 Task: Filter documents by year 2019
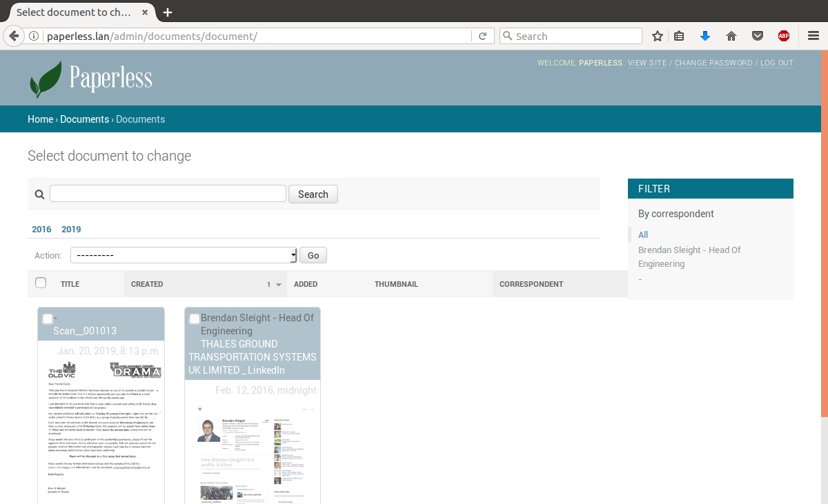[x=71, y=230]
